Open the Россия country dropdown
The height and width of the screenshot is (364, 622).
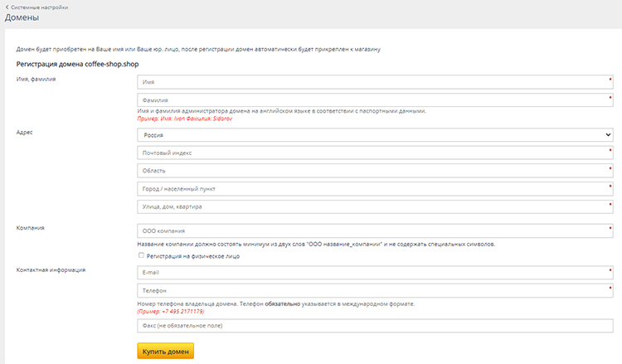pos(374,134)
